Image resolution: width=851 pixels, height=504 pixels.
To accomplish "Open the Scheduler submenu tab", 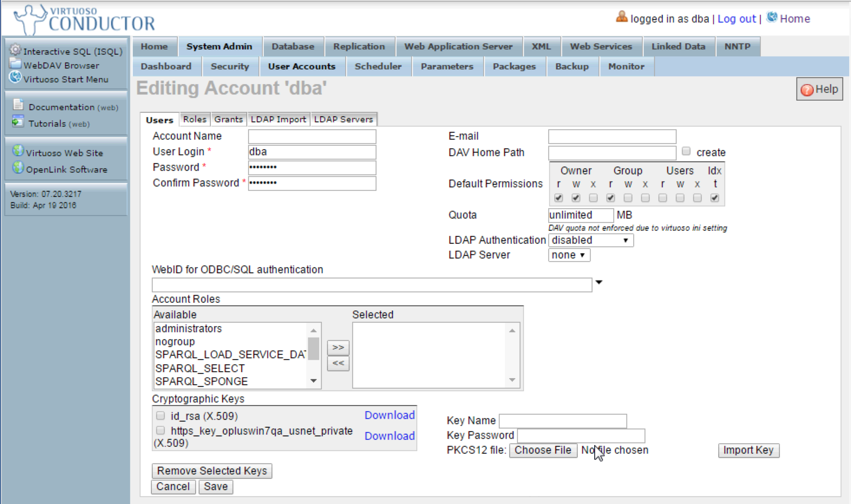I will click(378, 66).
